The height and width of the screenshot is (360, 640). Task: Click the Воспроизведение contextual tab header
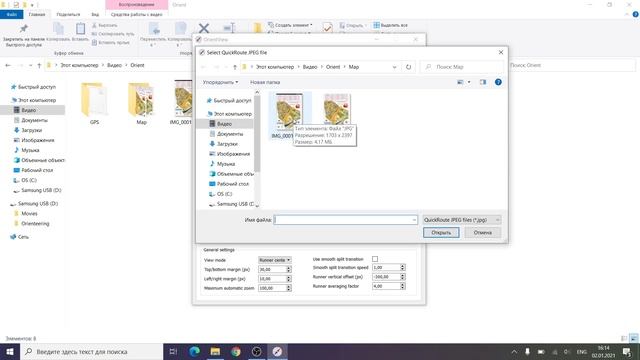click(x=136, y=4)
